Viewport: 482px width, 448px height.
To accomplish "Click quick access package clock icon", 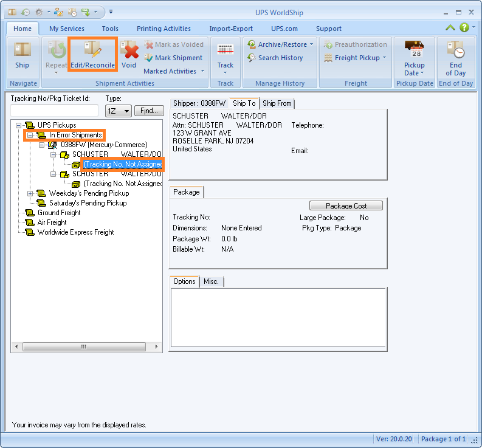I will [x=72, y=12].
